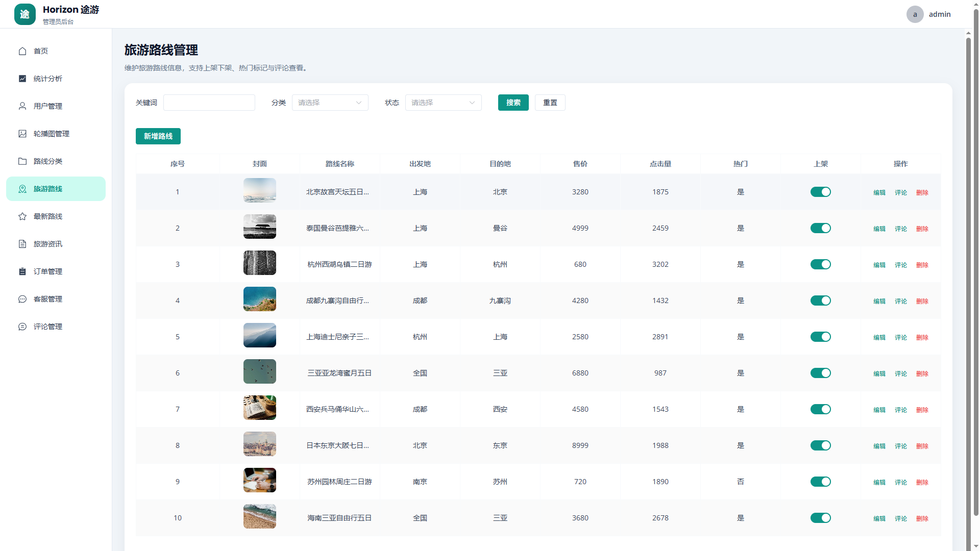Click the Horizon 途游 logo icon
This screenshot has width=980, height=551.
(25, 14)
